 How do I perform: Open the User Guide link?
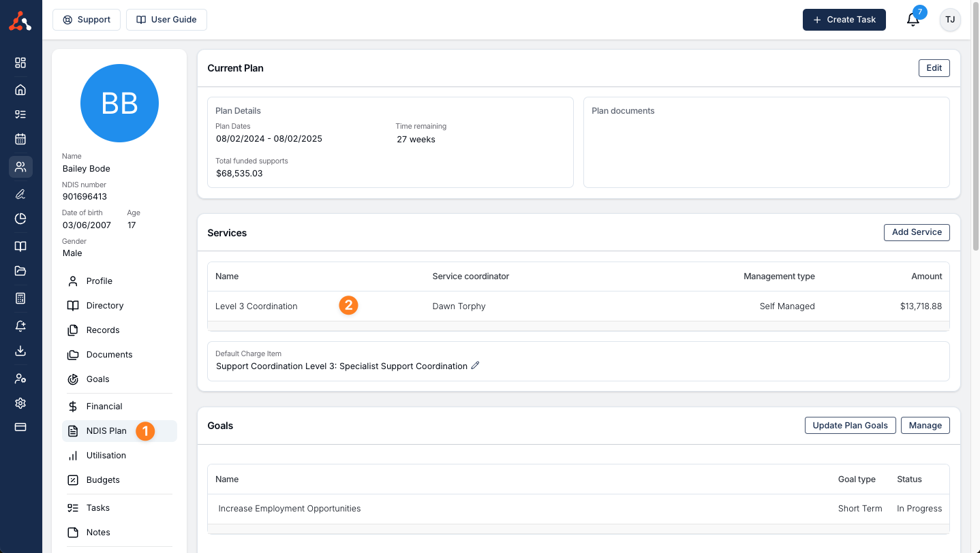point(166,20)
